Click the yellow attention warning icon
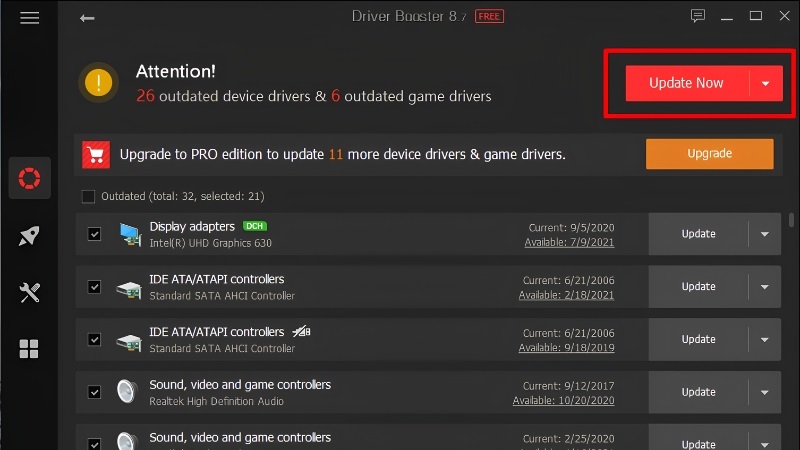800x450 pixels. coord(98,82)
